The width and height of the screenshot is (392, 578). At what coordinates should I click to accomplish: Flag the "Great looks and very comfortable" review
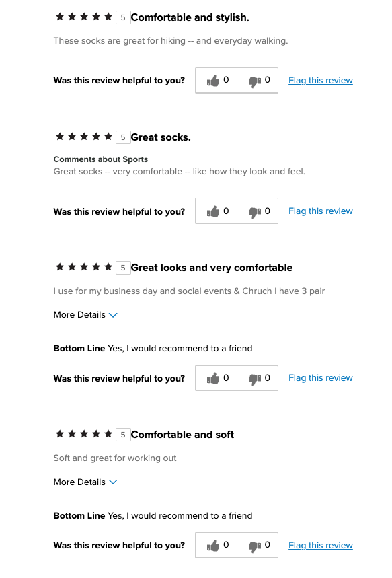[321, 378]
